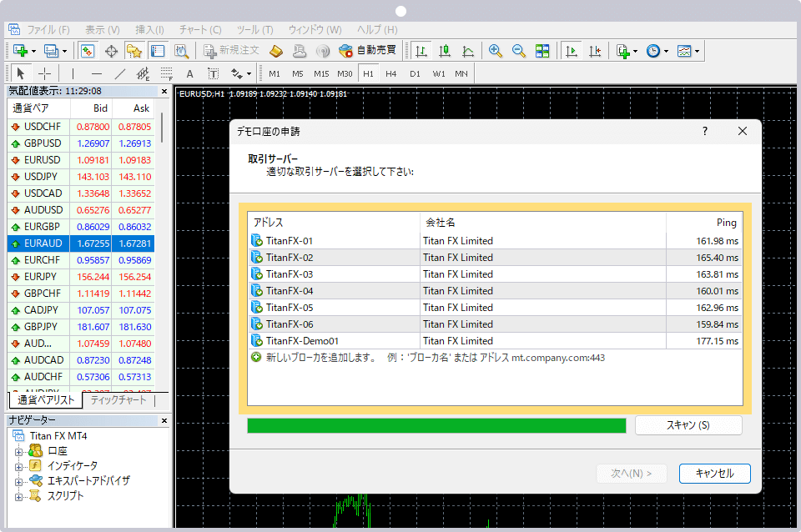Open the new chart dropdown arrow
801x532 pixels.
point(33,51)
